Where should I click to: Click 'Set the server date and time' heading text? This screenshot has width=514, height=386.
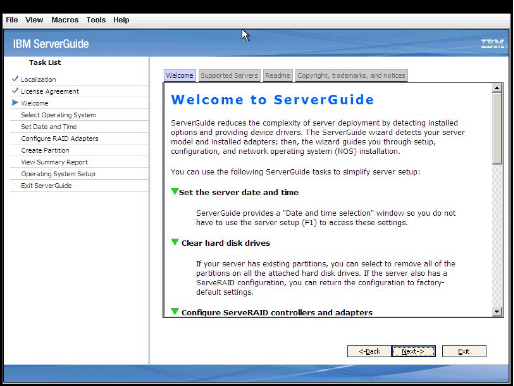(239, 192)
